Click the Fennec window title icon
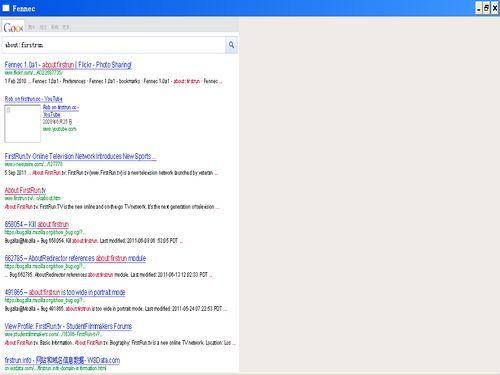 click(x=6, y=8)
